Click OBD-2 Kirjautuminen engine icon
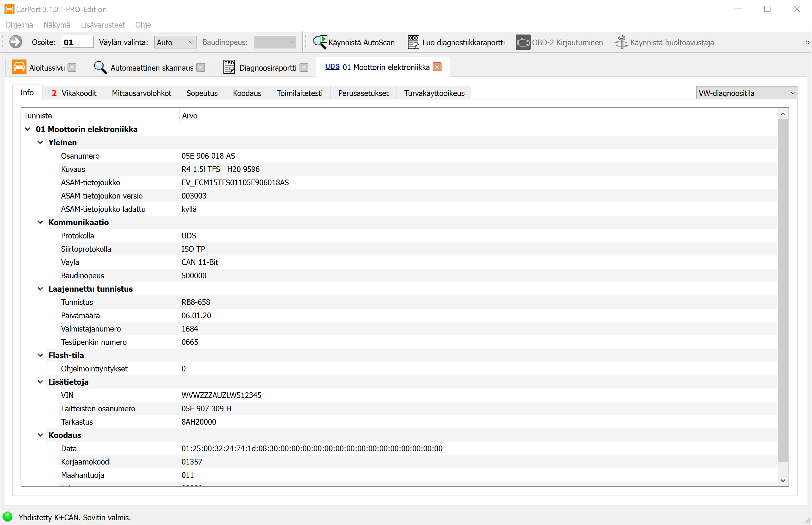The width and height of the screenshot is (812, 525). click(x=523, y=42)
